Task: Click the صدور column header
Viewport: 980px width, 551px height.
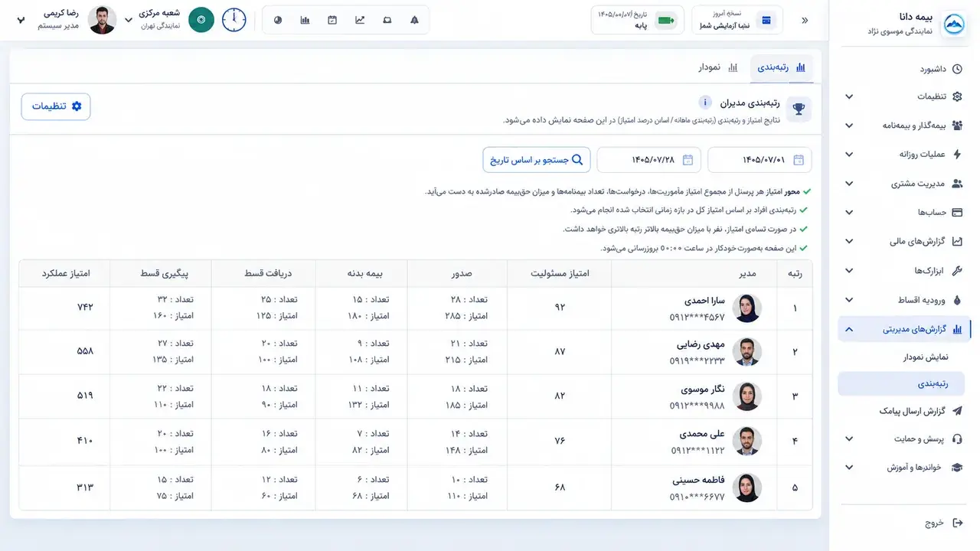Action: (x=457, y=273)
